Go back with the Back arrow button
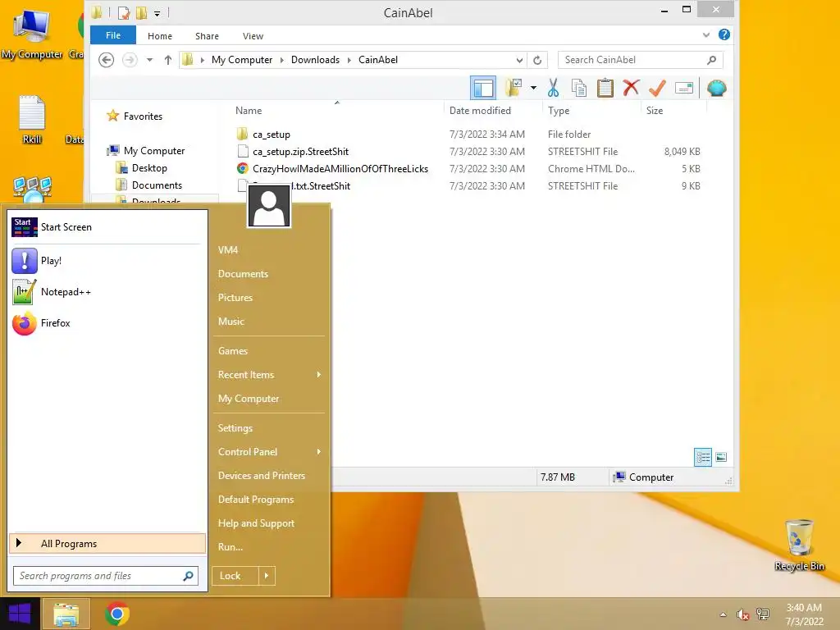Viewport: 840px width, 630px height. coord(106,60)
